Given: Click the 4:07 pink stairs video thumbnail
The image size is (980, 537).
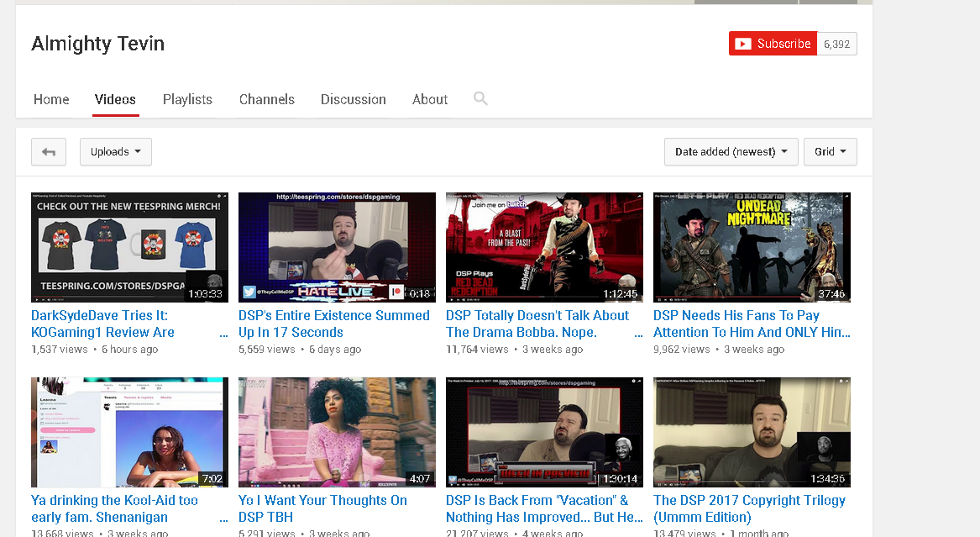Looking at the screenshot, I should [x=337, y=432].
